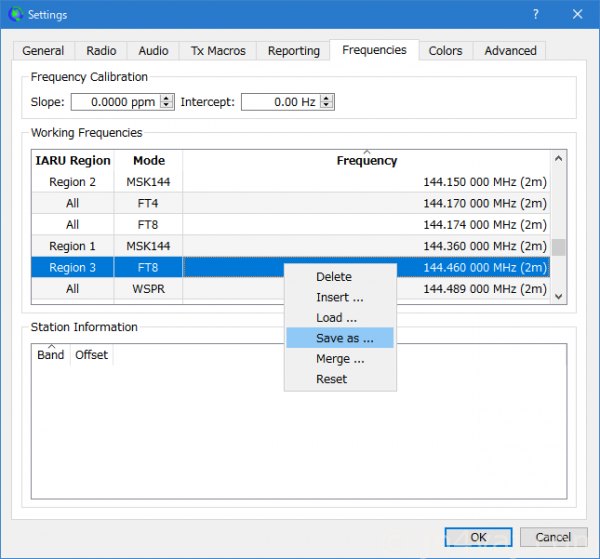The height and width of the screenshot is (559, 600).
Task: Choose Delete in the context menu
Action: coord(333,277)
